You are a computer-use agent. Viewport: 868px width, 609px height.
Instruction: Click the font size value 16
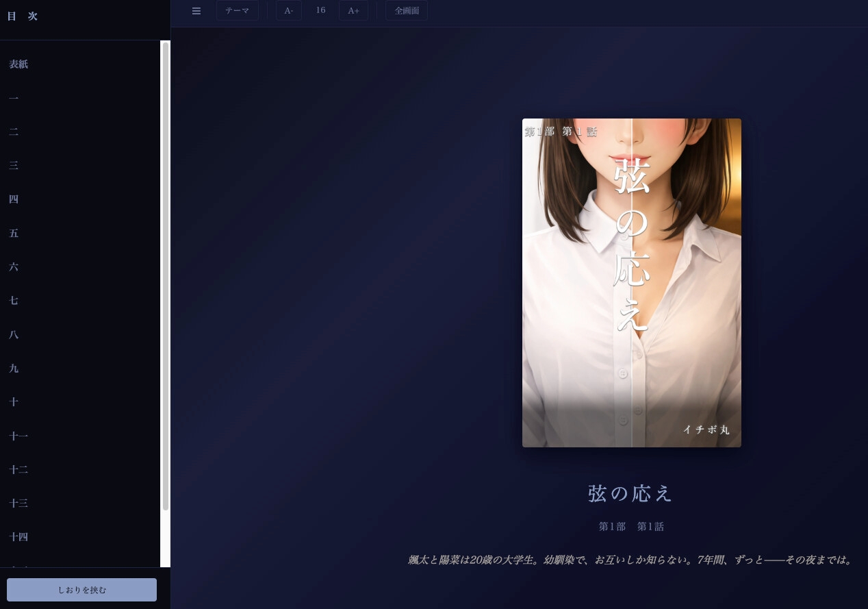(320, 11)
